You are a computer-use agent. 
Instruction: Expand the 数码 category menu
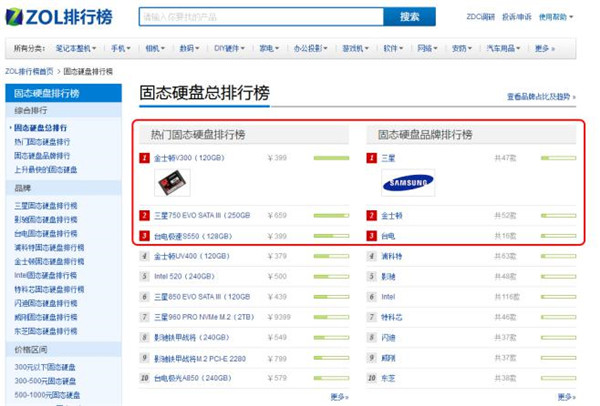click(189, 48)
